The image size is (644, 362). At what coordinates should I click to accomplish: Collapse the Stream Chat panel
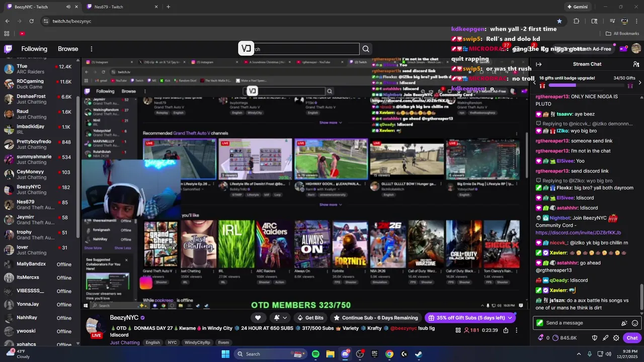[x=538, y=64]
